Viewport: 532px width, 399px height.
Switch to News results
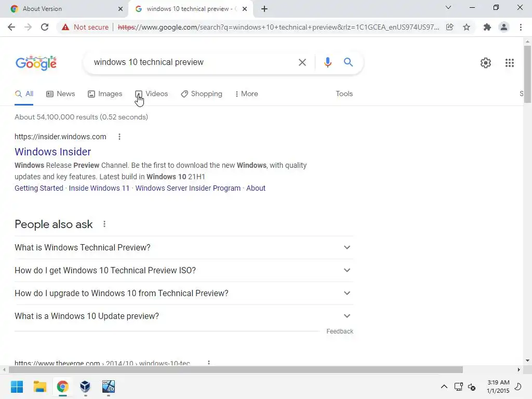(61, 94)
